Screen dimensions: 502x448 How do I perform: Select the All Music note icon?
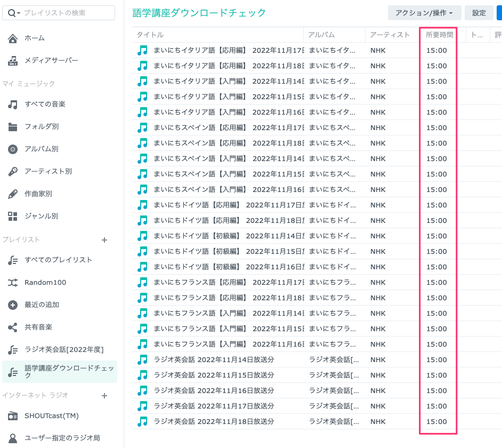coord(13,105)
